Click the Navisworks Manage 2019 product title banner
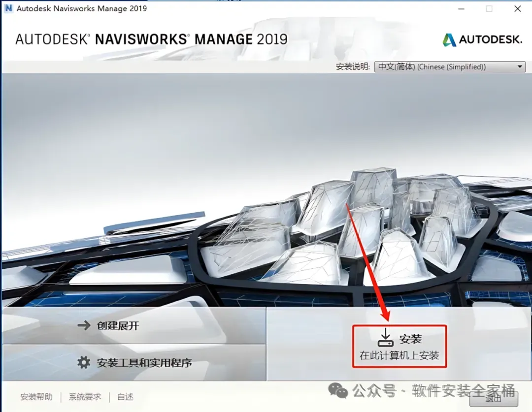Viewport: 532px width, 412px height. point(151,39)
